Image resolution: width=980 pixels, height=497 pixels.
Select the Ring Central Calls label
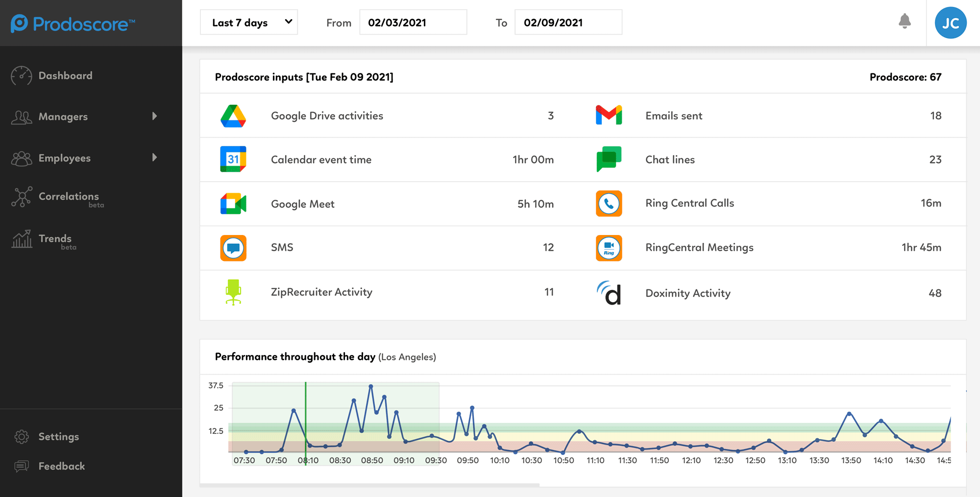[x=689, y=203]
